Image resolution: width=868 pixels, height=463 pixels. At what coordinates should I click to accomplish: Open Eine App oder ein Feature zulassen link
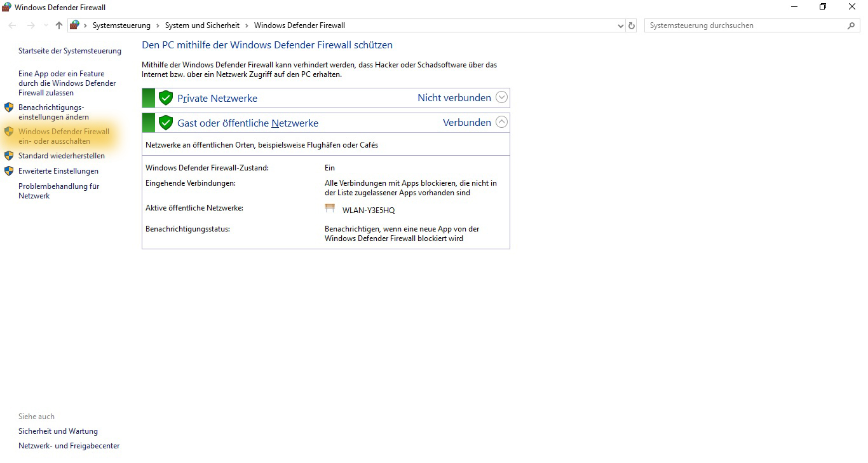(x=67, y=83)
